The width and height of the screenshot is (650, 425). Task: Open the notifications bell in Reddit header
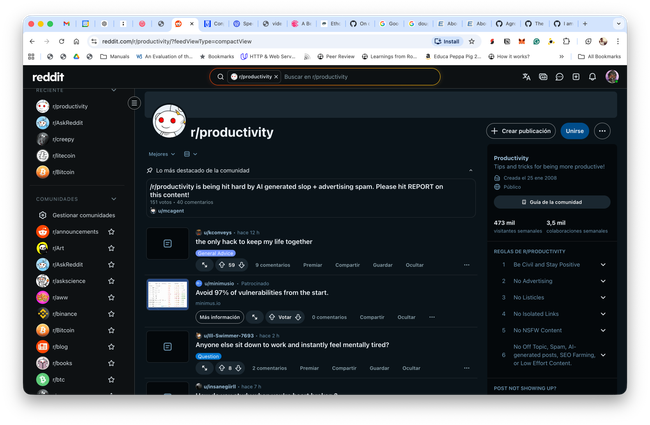pos(592,76)
